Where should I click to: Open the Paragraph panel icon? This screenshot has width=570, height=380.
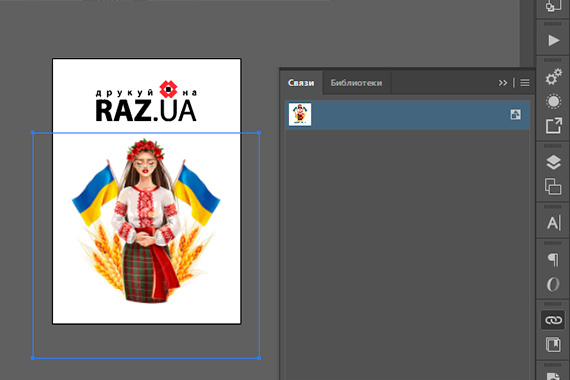point(553,259)
